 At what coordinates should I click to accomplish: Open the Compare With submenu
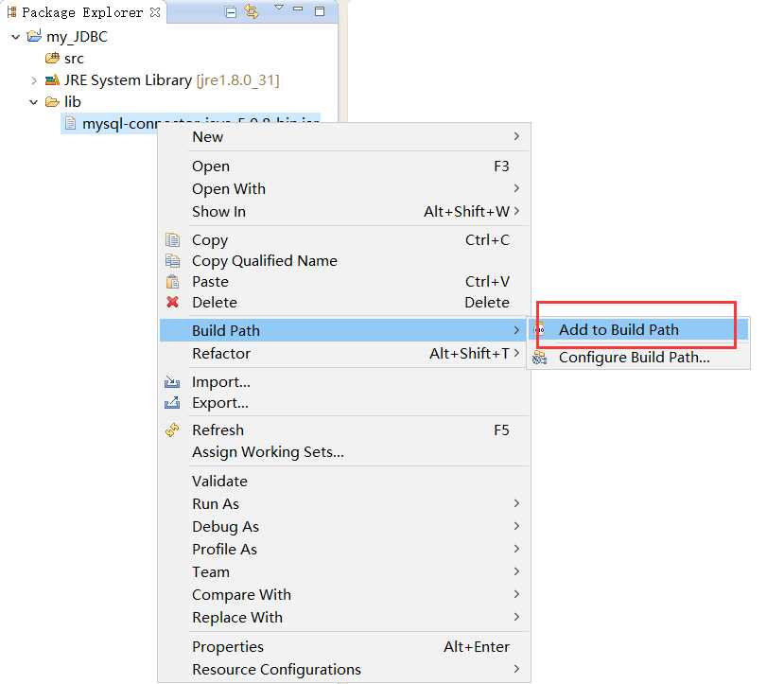pos(344,594)
